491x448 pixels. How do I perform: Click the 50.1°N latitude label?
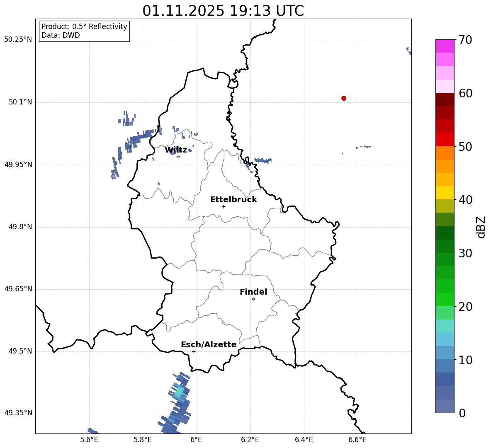20,102
